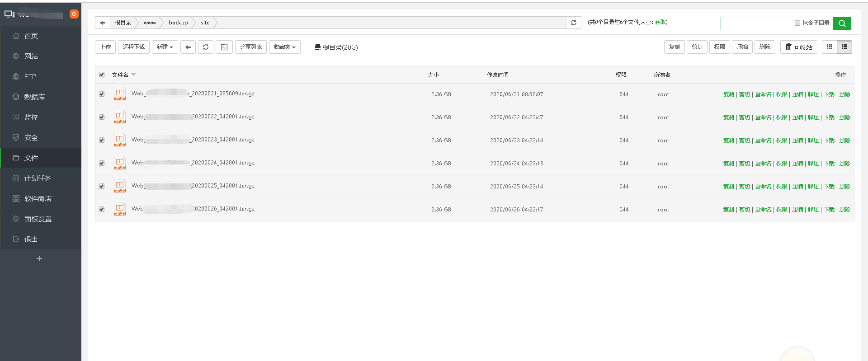The width and height of the screenshot is (868, 361).
Task: Click 下载 for the 20200621 backup file
Action: click(829, 94)
